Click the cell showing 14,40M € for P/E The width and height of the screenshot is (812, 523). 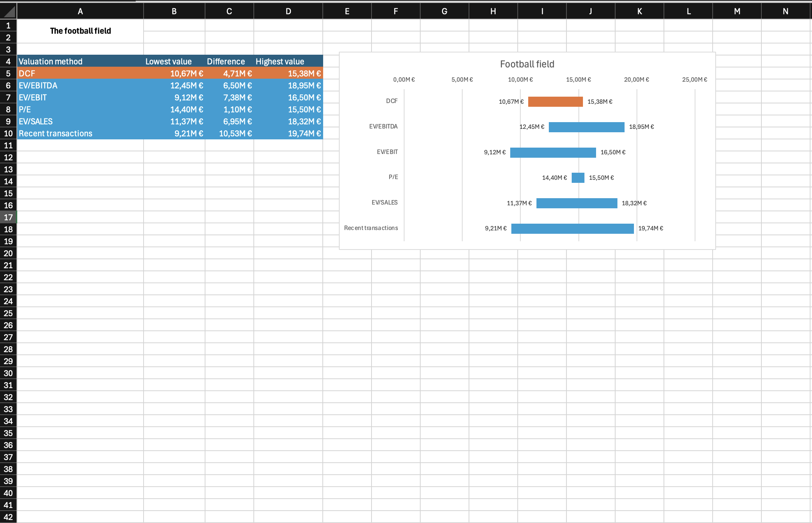(174, 109)
